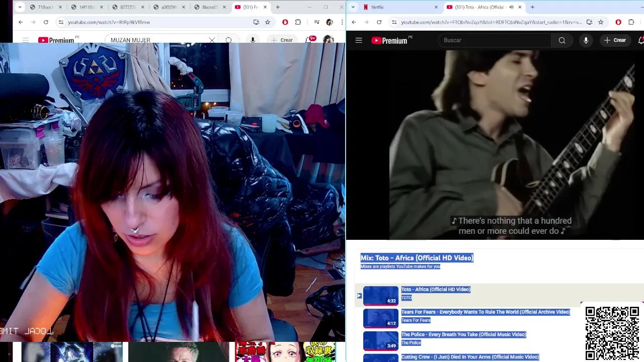Open the YouTube guide menu in right window

point(359,40)
